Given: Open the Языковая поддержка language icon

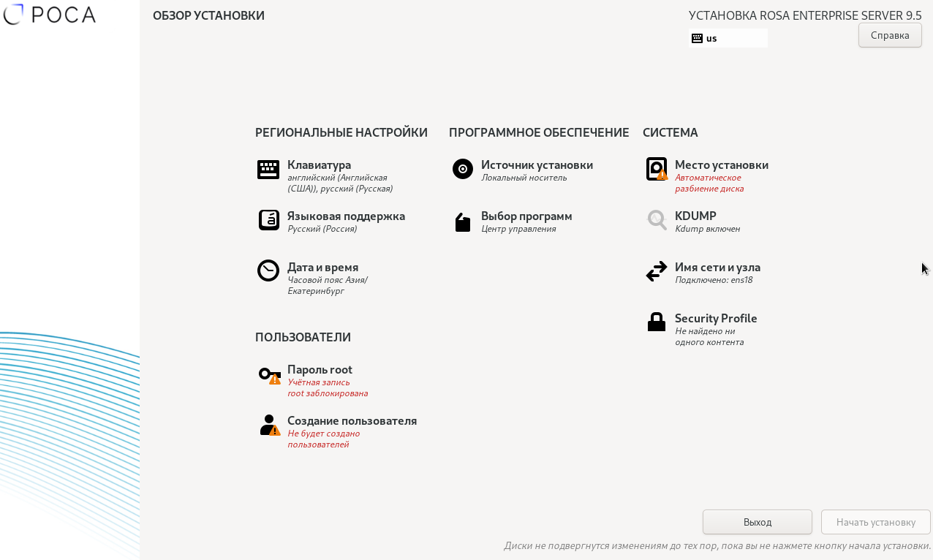Looking at the screenshot, I should (x=268, y=220).
